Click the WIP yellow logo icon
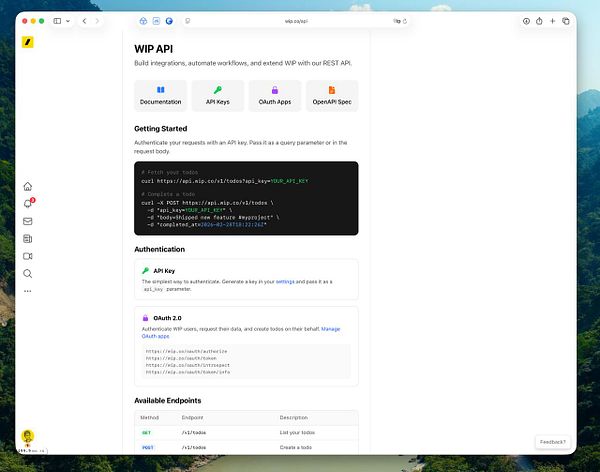The height and width of the screenshot is (472, 600). (28, 42)
